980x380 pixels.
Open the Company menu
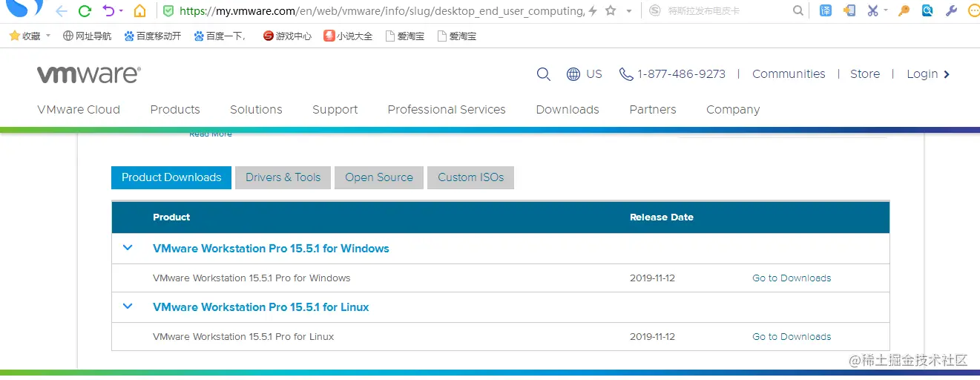733,110
